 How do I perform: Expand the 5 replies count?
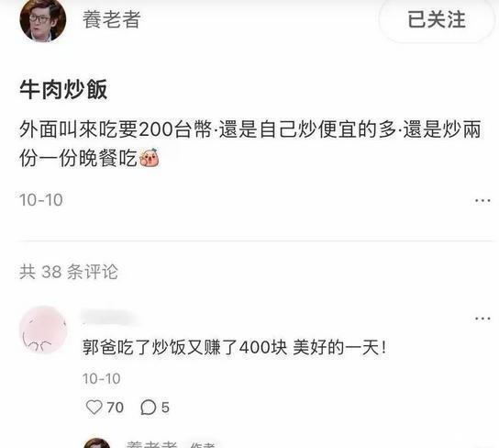click(x=165, y=408)
